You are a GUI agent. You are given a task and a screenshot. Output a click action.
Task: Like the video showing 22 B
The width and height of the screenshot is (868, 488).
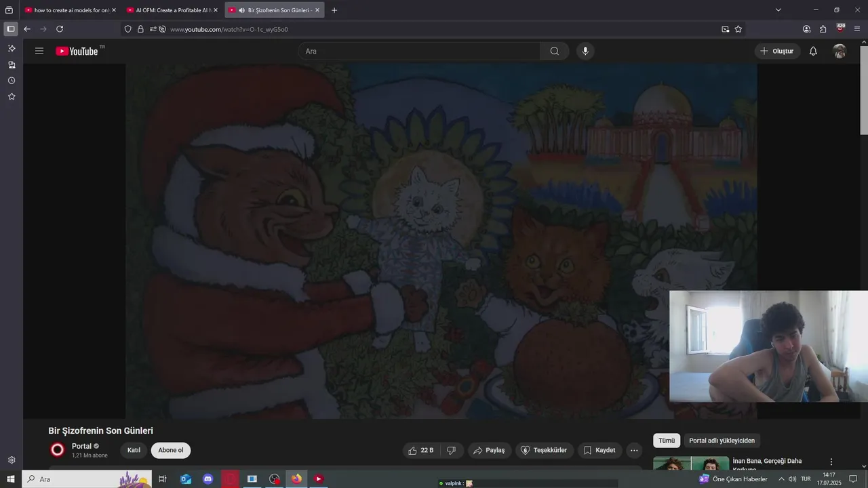[422, 450]
